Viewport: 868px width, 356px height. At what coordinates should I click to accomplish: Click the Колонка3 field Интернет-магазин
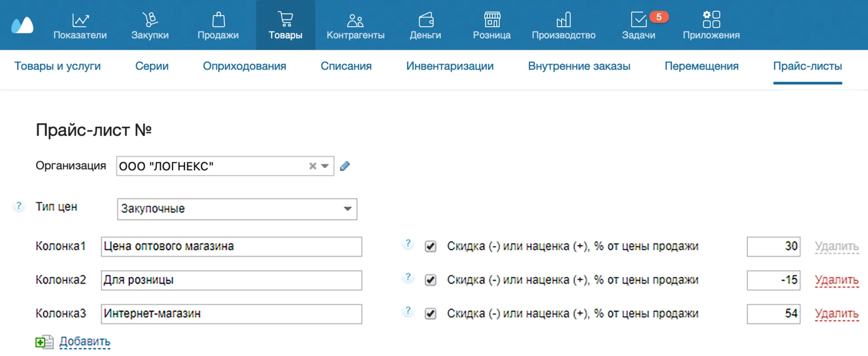231,313
